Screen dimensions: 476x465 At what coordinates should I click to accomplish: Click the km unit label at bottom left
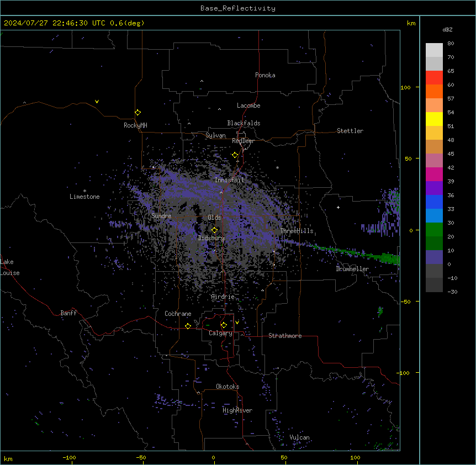click(x=8, y=458)
